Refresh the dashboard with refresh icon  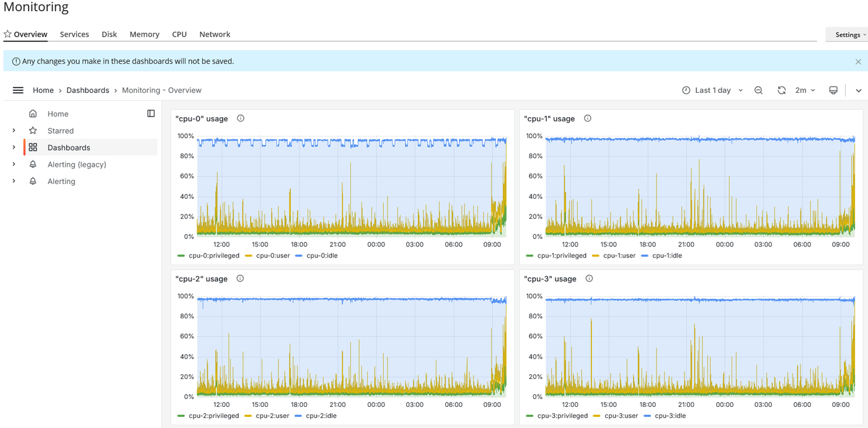click(x=781, y=90)
